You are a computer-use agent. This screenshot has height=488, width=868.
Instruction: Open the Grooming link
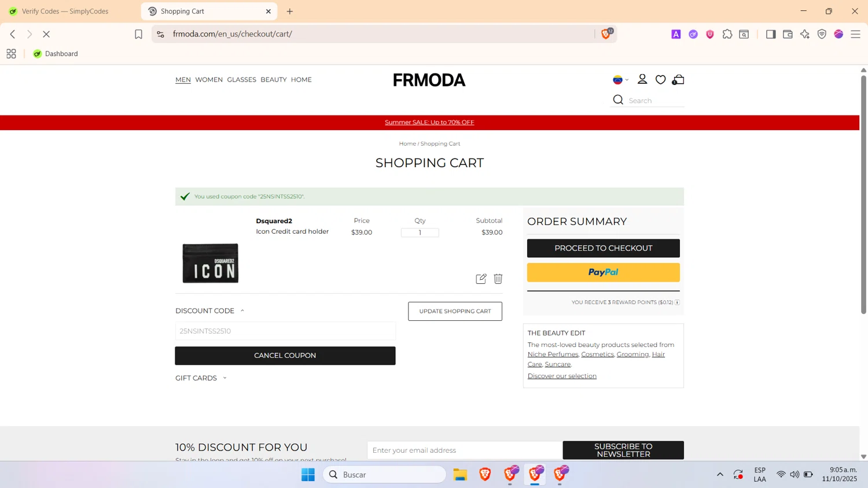[632, 354]
